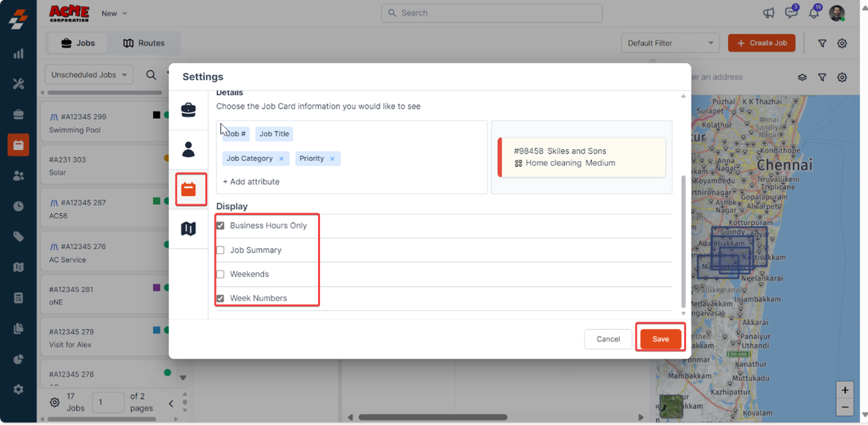Open the customers people icon in sidebar

coord(18,176)
